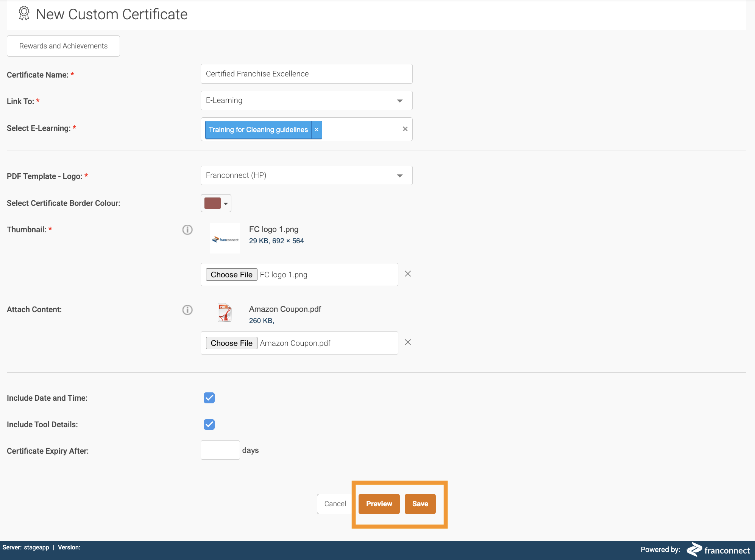Click the Certificate Expiry days field
The width and height of the screenshot is (755, 560).
220,450
